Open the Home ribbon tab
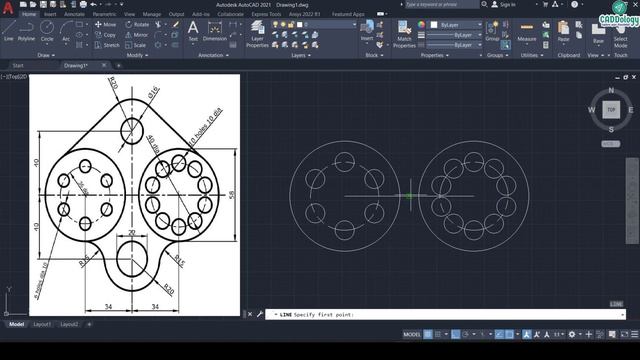Screen dimensions: 640x360 tap(29, 14)
